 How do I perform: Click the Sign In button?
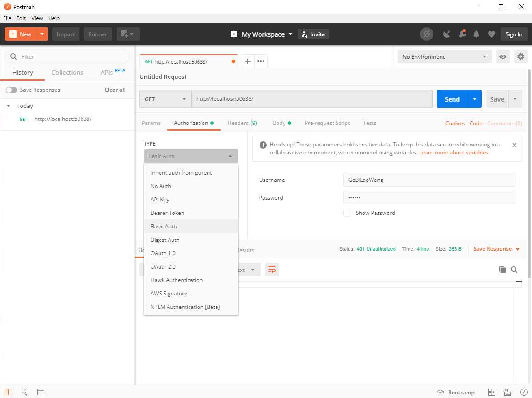click(514, 34)
